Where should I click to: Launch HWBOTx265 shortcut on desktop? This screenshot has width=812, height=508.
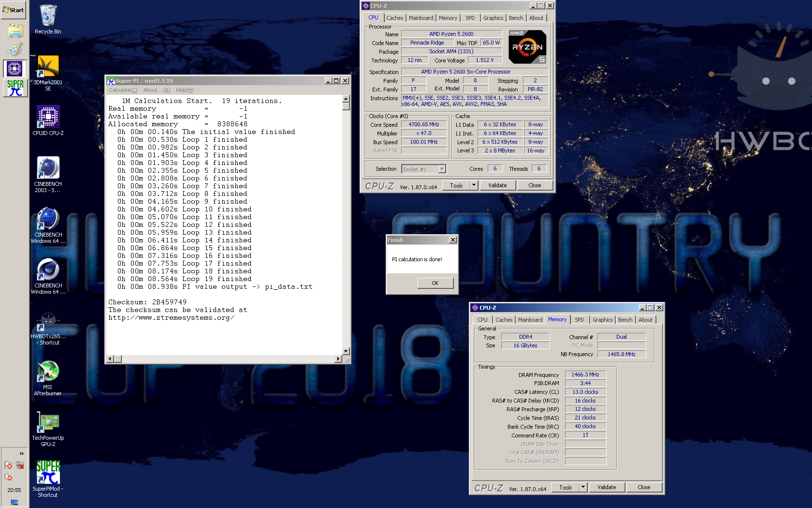(48, 328)
